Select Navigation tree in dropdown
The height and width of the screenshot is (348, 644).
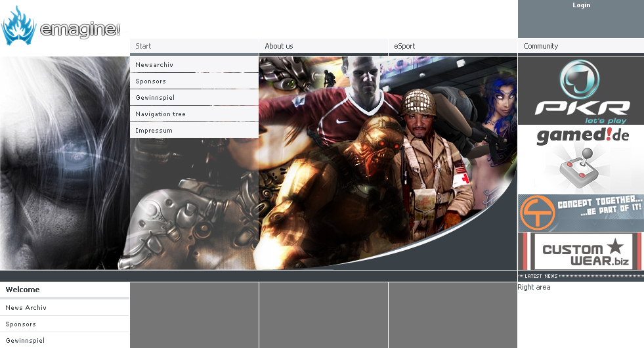(194, 114)
